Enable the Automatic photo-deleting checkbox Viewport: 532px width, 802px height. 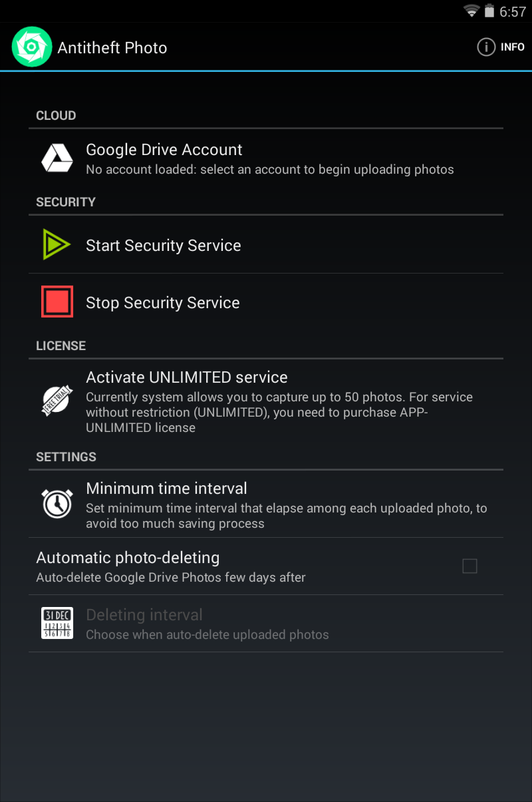tap(469, 566)
